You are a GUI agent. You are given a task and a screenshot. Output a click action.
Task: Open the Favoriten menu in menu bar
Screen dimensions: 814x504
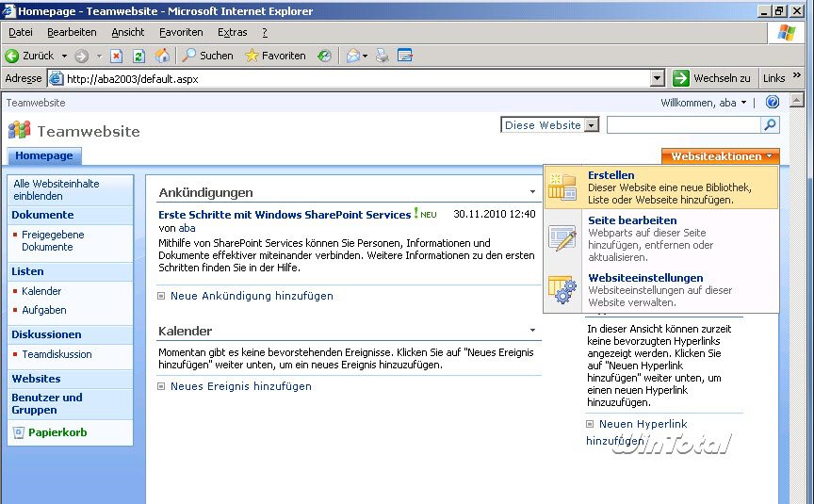(181, 32)
